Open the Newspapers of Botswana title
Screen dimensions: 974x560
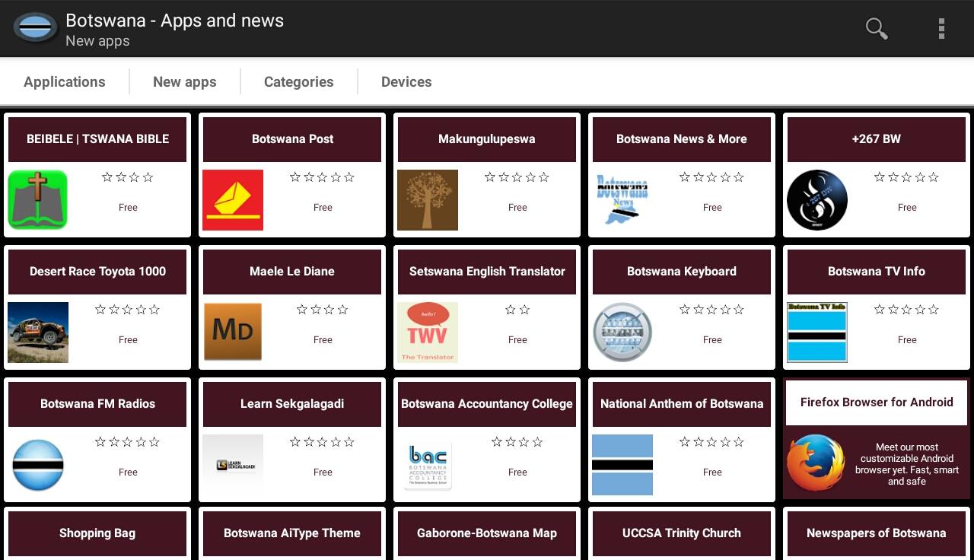(877, 533)
